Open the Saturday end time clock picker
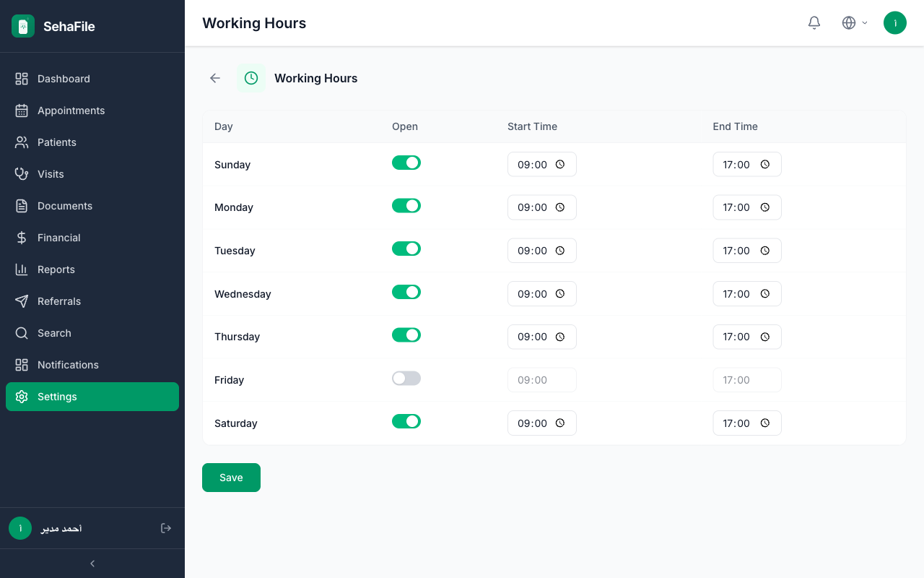 (765, 423)
